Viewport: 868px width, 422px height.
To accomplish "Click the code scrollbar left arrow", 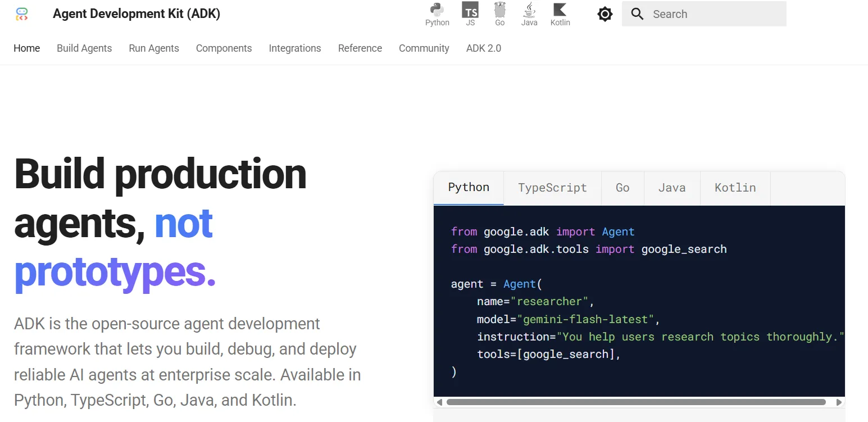I will coord(439,402).
